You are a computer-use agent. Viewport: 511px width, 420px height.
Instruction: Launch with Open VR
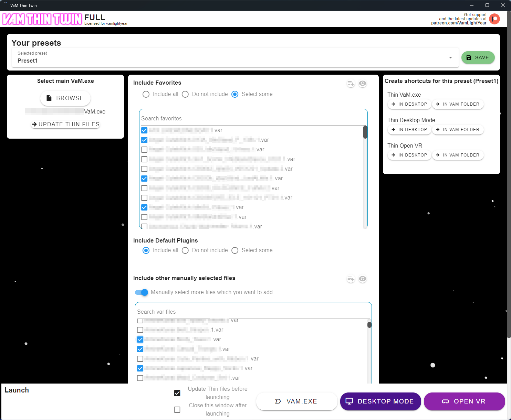tap(465, 401)
